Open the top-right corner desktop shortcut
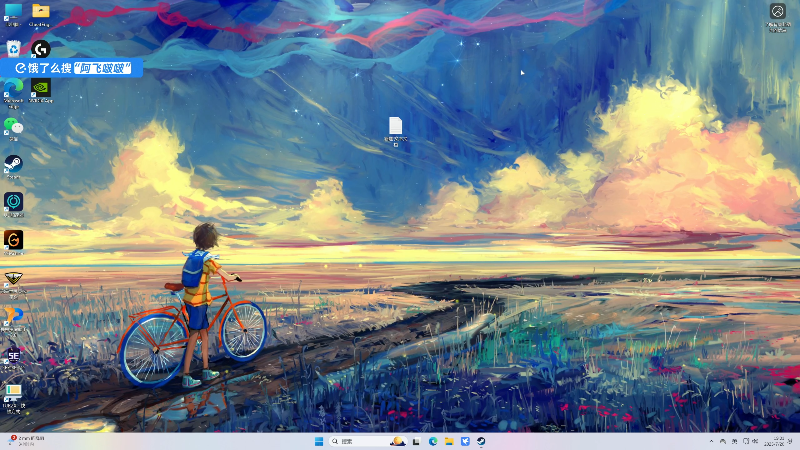800x450 pixels. coord(778,16)
